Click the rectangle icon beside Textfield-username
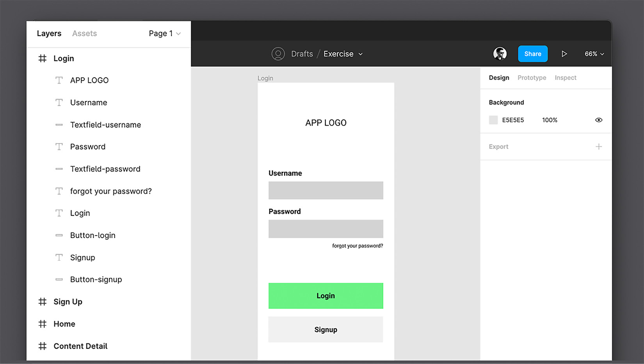Image resolution: width=644 pixels, height=364 pixels. click(x=59, y=124)
